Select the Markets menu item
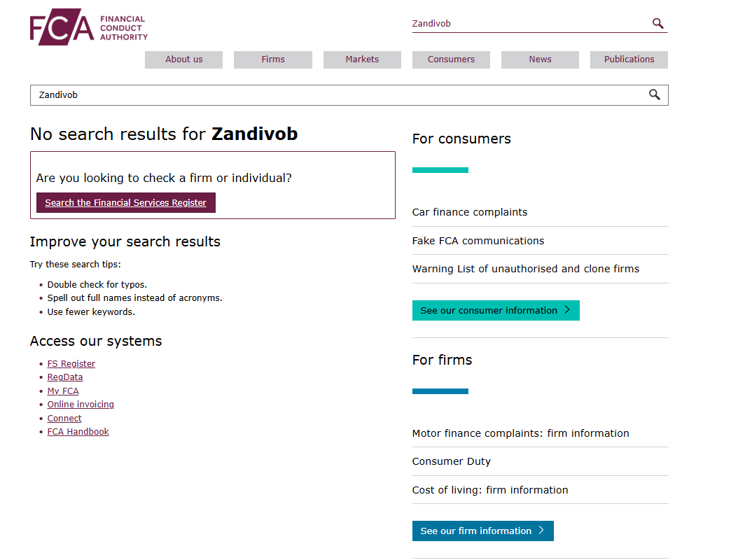Image resolution: width=752 pixels, height=560 pixels. tap(362, 59)
